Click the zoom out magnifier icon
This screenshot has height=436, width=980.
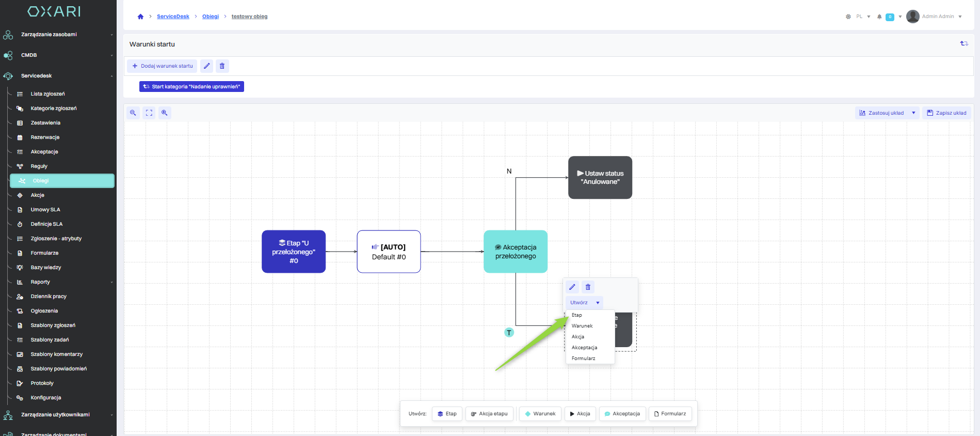point(133,113)
